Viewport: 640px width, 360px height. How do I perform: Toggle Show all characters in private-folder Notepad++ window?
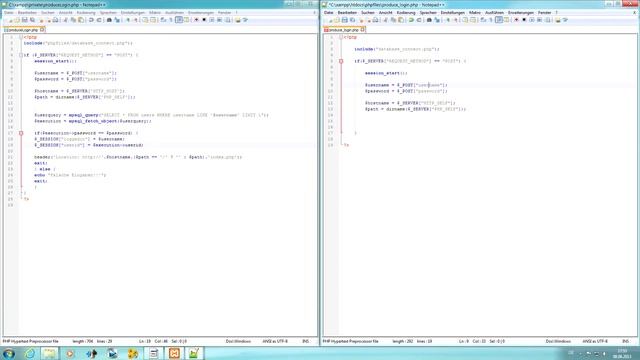[x=171, y=20]
